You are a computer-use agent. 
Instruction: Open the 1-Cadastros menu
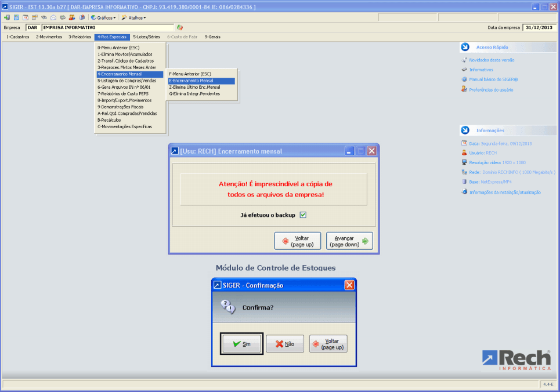point(18,37)
